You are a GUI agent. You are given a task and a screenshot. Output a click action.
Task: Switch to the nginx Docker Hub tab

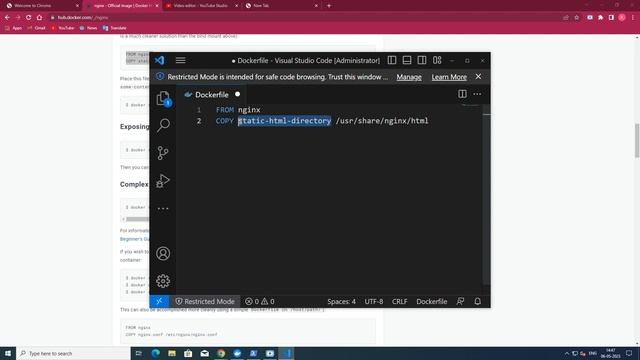pos(122,6)
